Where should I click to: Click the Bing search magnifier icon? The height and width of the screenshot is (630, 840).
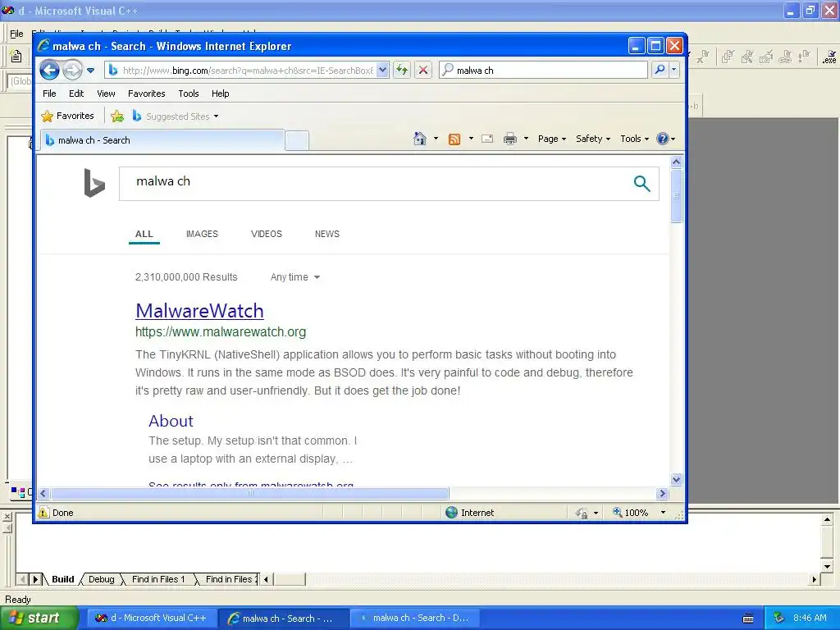[x=641, y=183]
